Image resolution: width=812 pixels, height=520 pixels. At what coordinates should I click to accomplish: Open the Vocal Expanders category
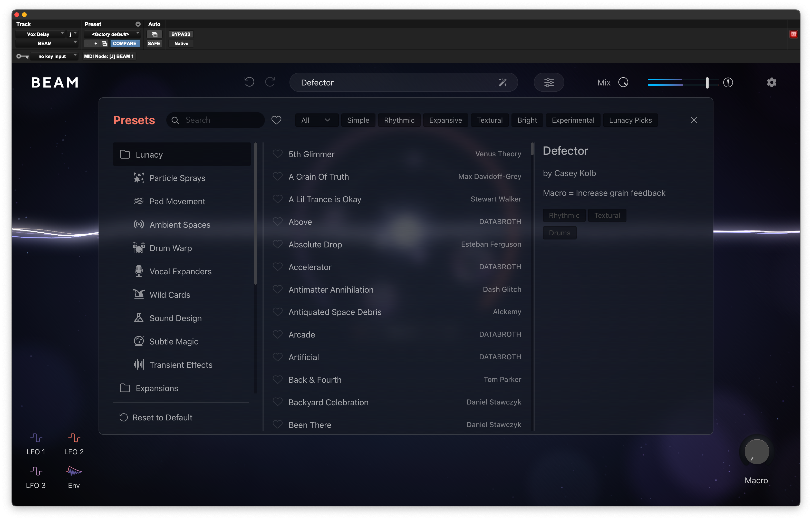point(180,272)
